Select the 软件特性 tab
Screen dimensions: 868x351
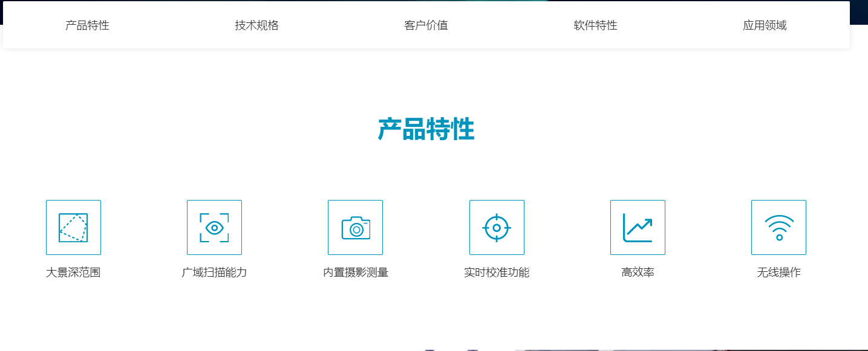click(595, 25)
